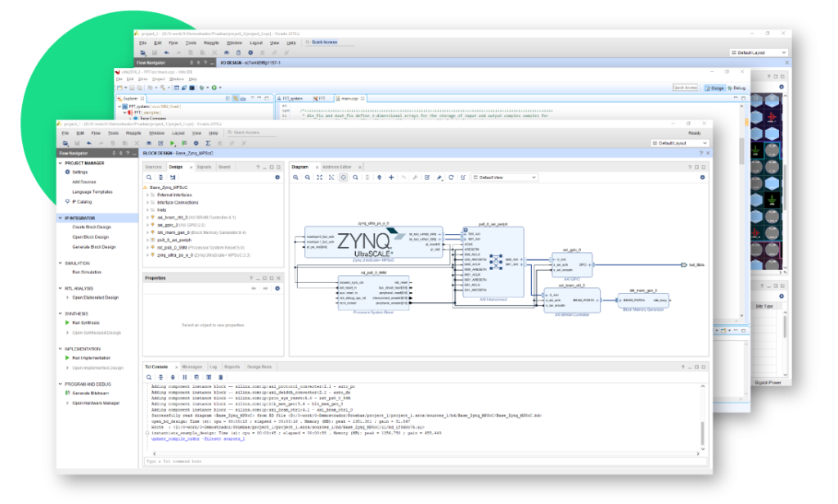Click Generate Bitstream icon in Flow Navigator
The width and height of the screenshot is (838, 504).
[68, 393]
